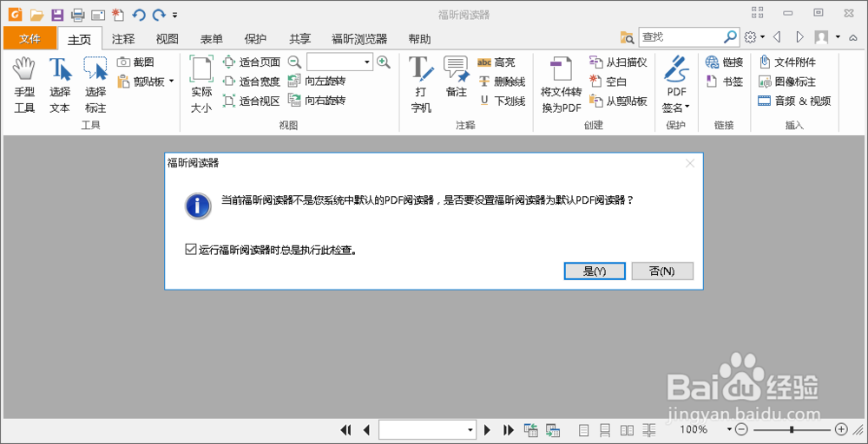Click Yes 是(Y) in the dialog
Screen dimensions: 868x444
coord(595,271)
